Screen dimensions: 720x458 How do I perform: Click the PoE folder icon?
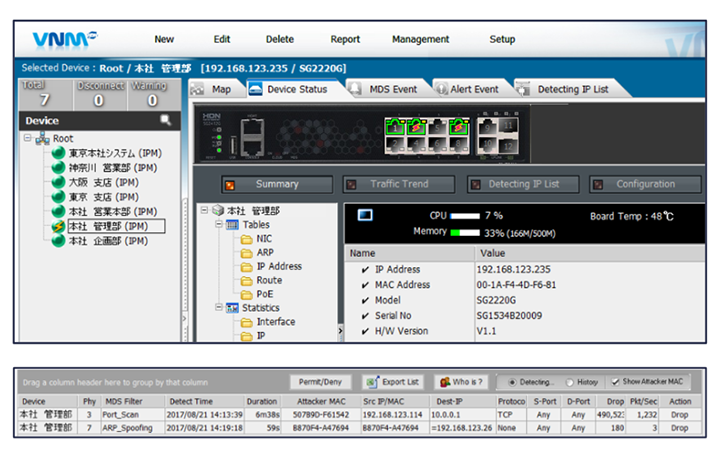point(248,294)
